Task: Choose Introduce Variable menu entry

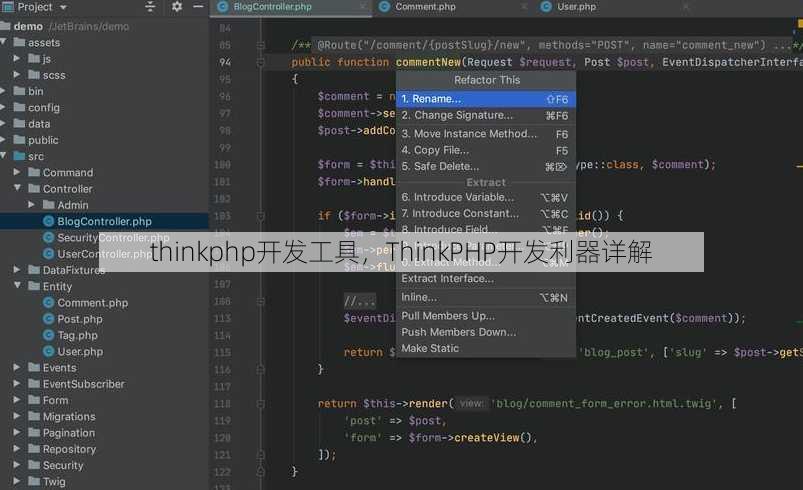Action: pyautogui.click(x=485, y=197)
